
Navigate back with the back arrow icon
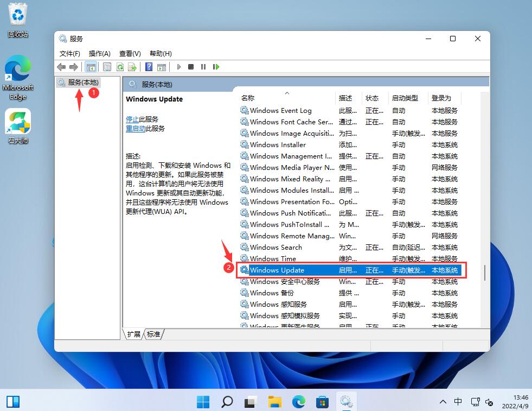click(x=61, y=66)
